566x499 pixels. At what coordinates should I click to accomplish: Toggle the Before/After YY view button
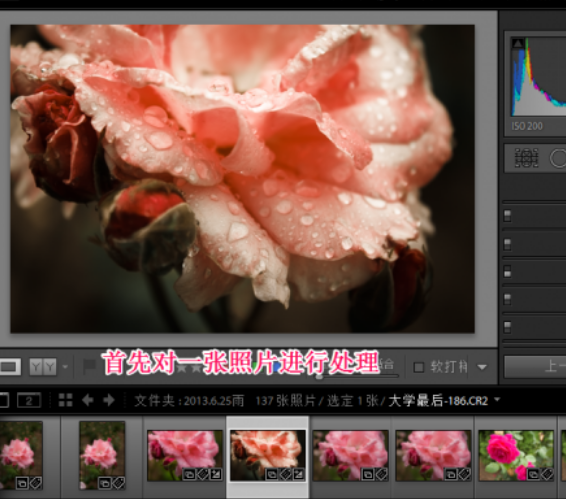(43, 367)
